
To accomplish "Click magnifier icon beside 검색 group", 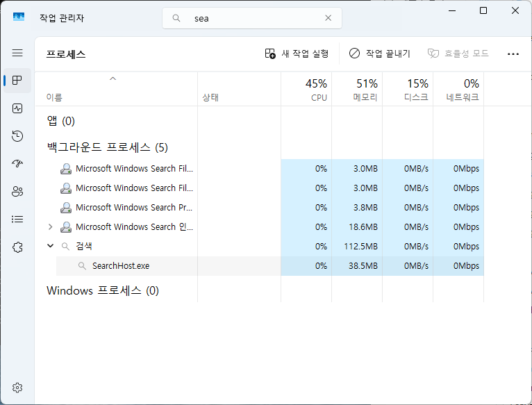I will pos(65,247).
